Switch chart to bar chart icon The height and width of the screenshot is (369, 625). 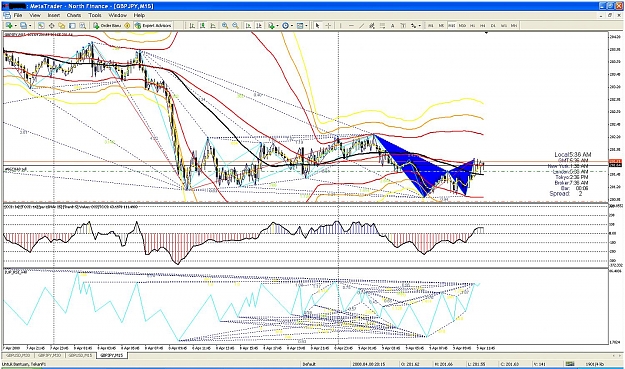192,26
